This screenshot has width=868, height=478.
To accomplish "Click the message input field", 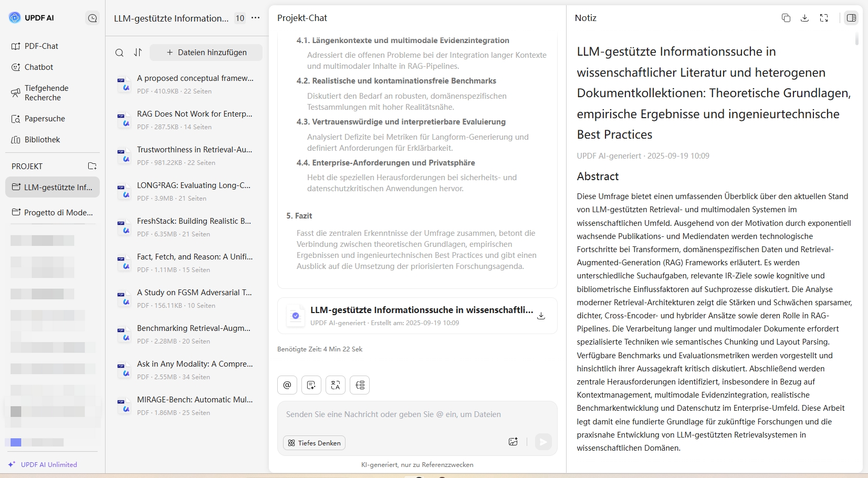I will 417,415.
